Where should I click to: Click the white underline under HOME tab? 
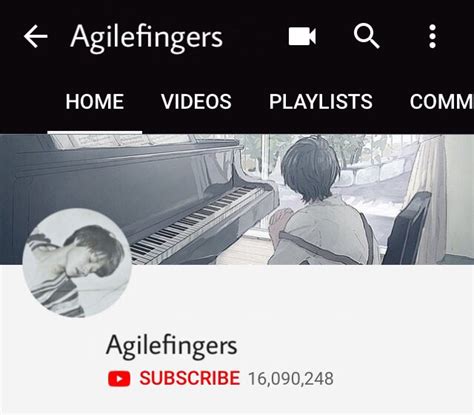(95, 132)
